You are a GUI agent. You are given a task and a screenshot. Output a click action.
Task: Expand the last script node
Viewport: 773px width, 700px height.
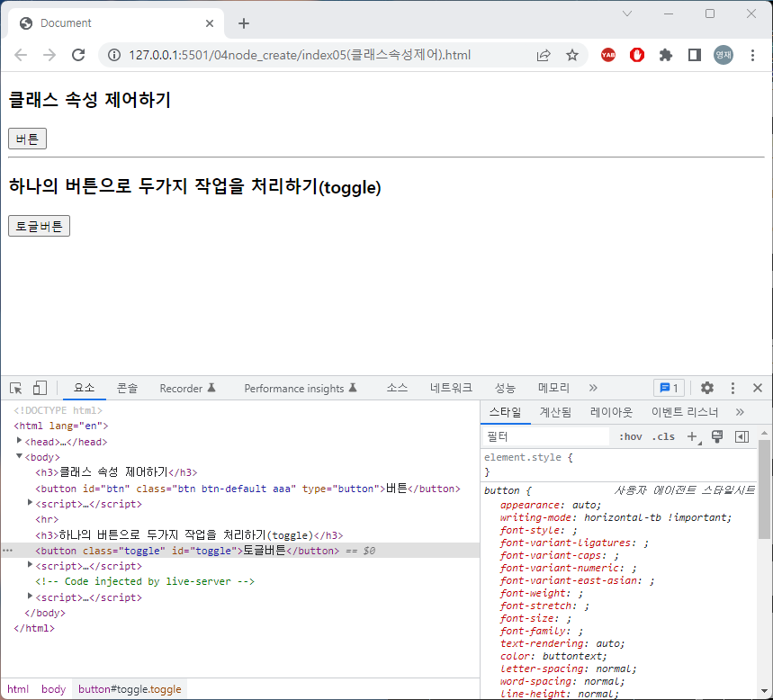(30, 596)
